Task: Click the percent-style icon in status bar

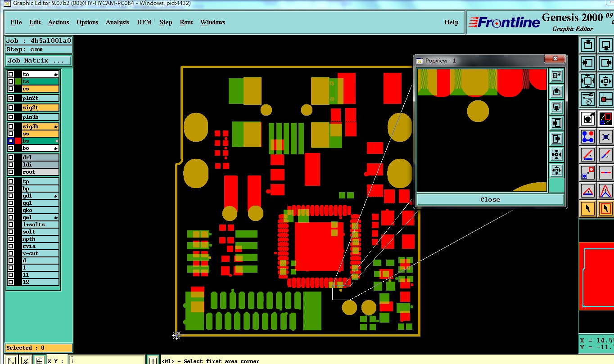Action: (26, 360)
